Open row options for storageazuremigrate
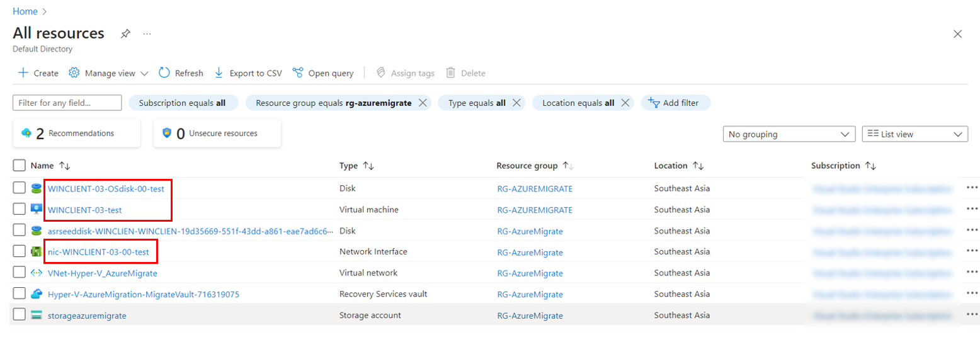This screenshot has height=359, width=980. pyautogui.click(x=972, y=315)
